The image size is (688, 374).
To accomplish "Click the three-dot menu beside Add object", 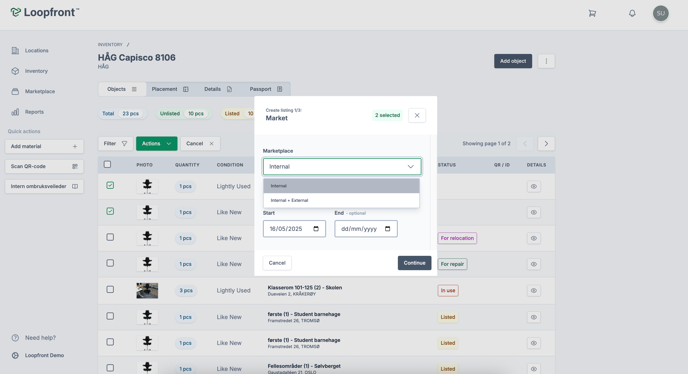I will pyautogui.click(x=546, y=61).
